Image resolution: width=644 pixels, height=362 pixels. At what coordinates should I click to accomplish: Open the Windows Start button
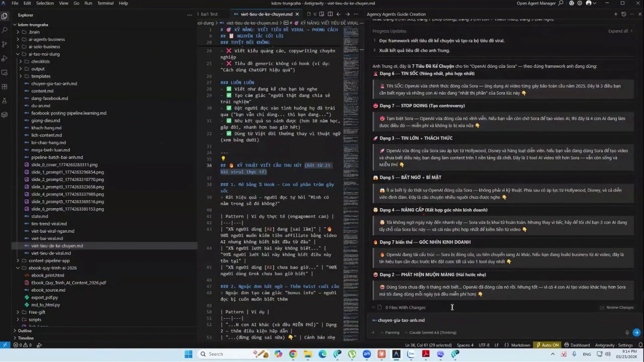(x=188, y=354)
